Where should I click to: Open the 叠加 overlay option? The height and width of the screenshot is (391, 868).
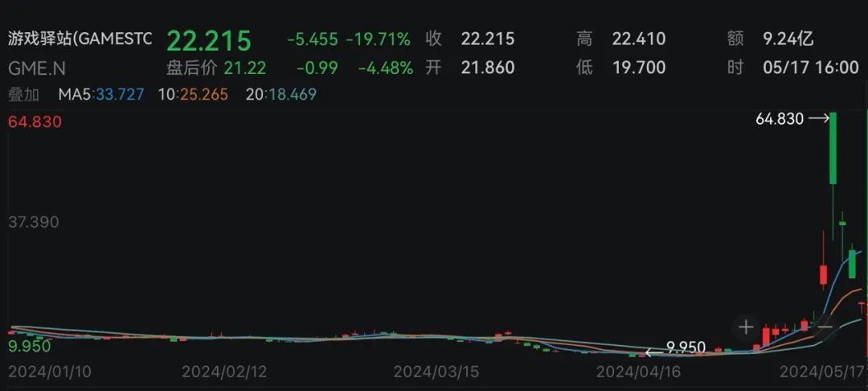23,94
